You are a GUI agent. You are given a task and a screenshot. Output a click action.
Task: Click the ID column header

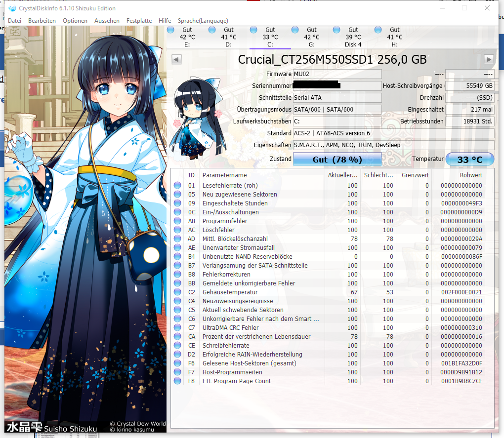191,175
